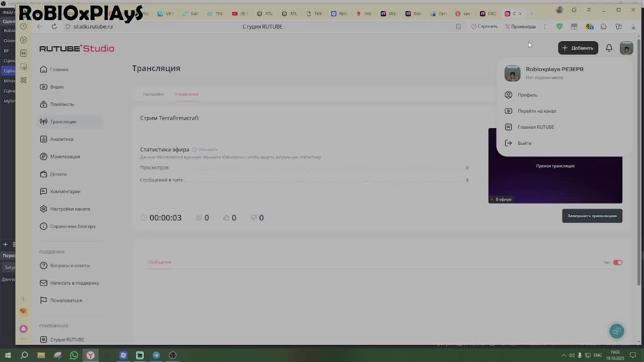
Task: Click the play icon in browser sidebar
Action: pyautogui.click(x=24, y=40)
